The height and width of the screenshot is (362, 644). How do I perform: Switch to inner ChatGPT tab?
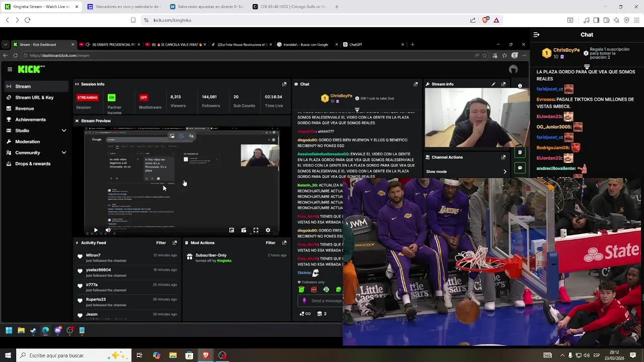coord(374,44)
